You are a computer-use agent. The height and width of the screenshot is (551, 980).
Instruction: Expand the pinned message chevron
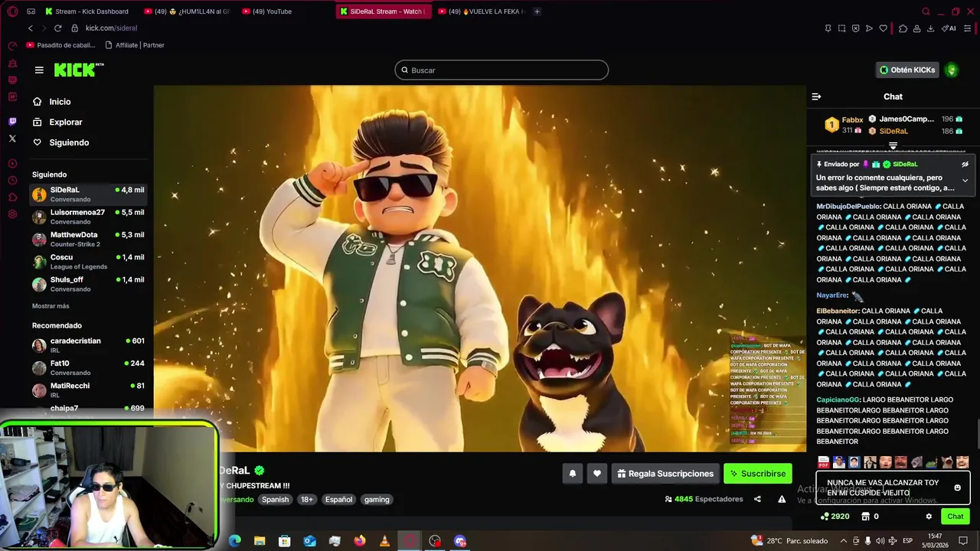pyautogui.click(x=965, y=181)
